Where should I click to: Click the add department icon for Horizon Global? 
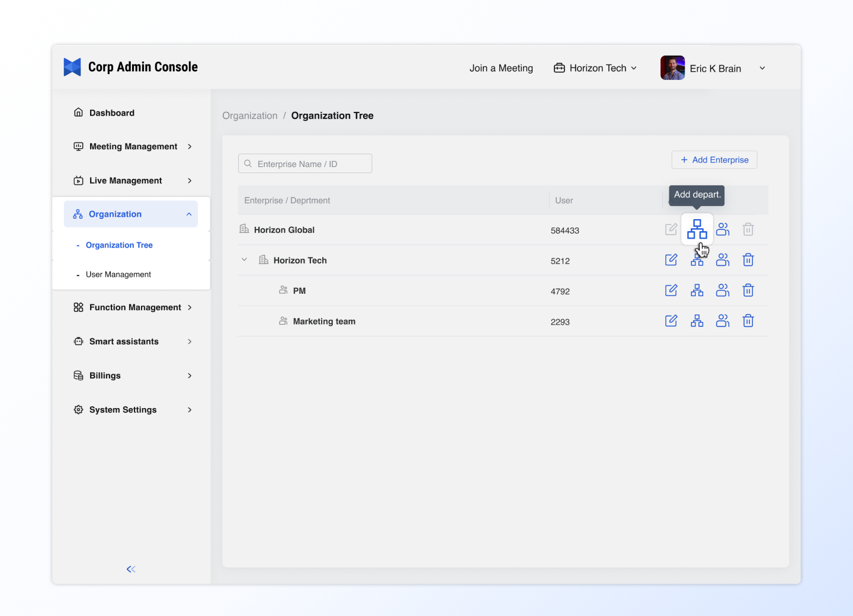coord(697,229)
